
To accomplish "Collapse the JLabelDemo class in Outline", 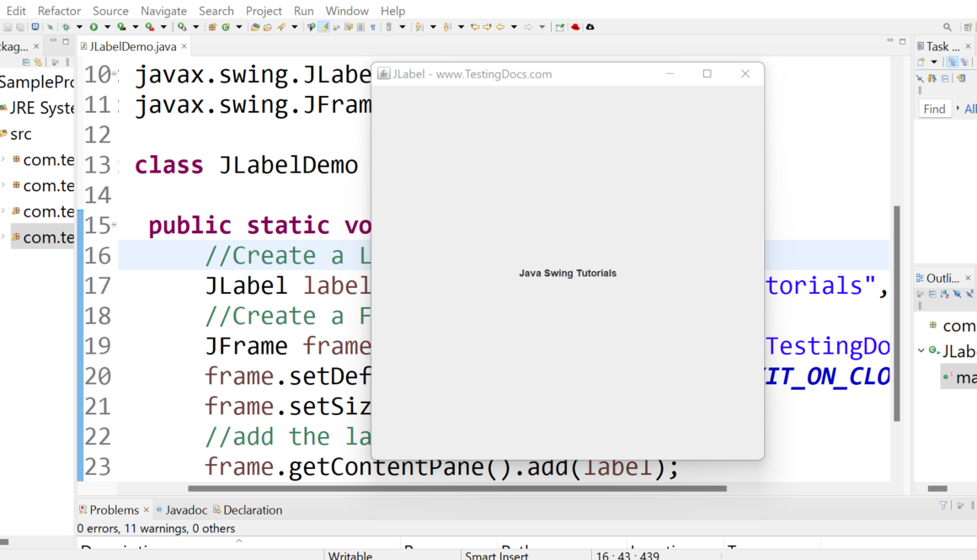I will click(921, 351).
